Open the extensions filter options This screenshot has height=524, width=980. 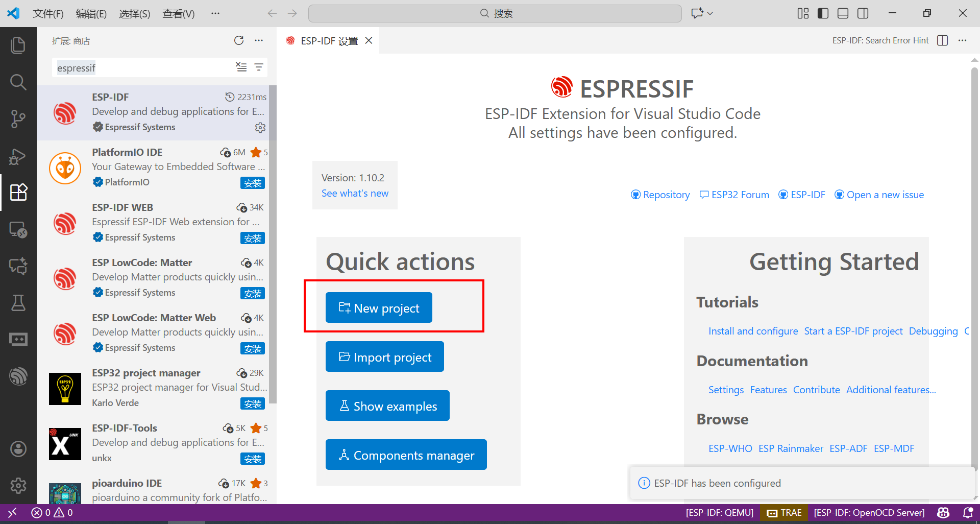point(259,67)
